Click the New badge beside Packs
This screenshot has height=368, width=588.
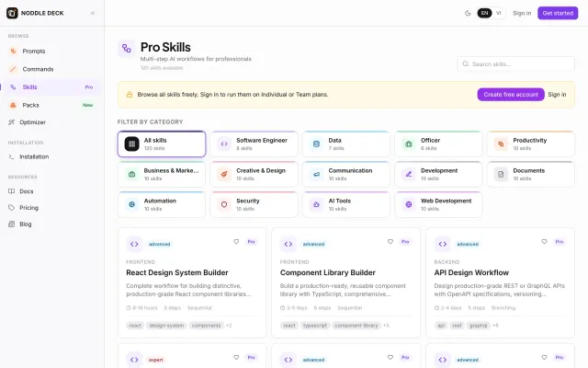pyautogui.click(x=88, y=105)
